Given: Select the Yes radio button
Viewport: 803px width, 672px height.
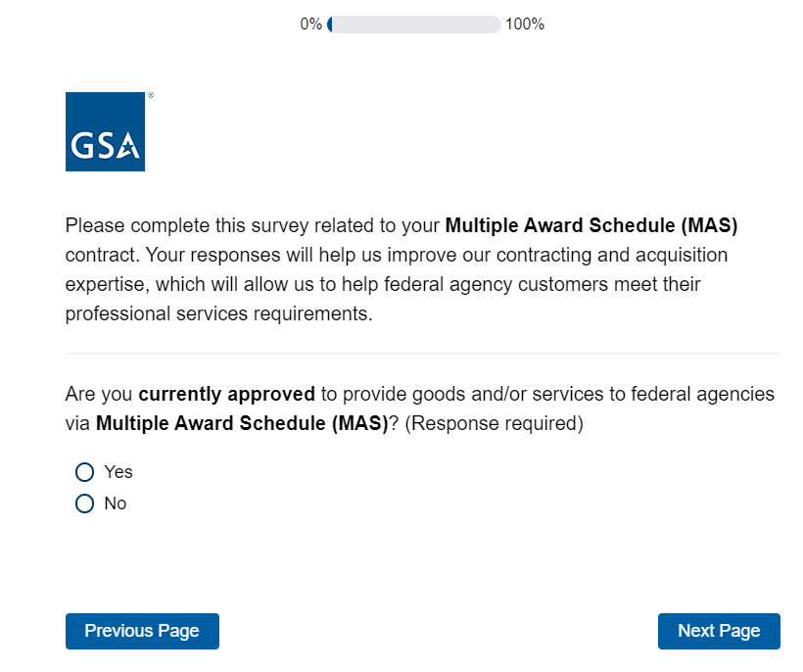Looking at the screenshot, I should (x=85, y=472).
